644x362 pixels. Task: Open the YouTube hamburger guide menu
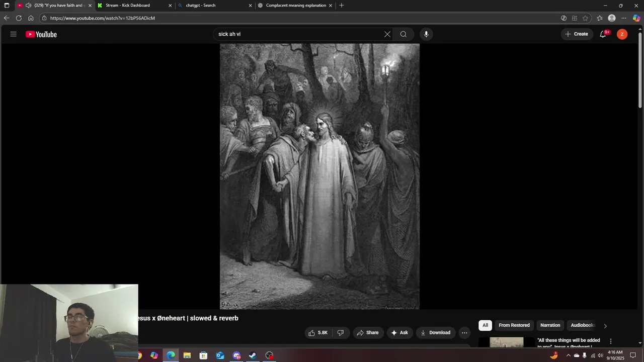(x=14, y=34)
